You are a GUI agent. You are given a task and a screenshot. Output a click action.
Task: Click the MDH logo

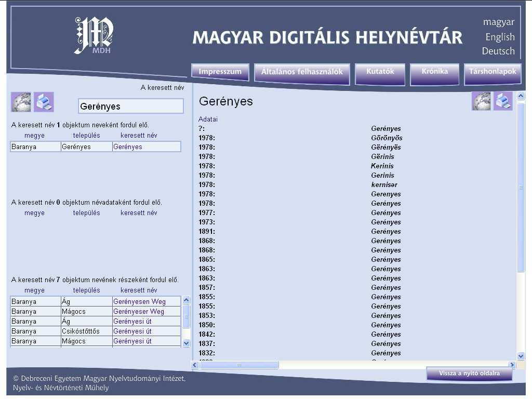pos(94,35)
